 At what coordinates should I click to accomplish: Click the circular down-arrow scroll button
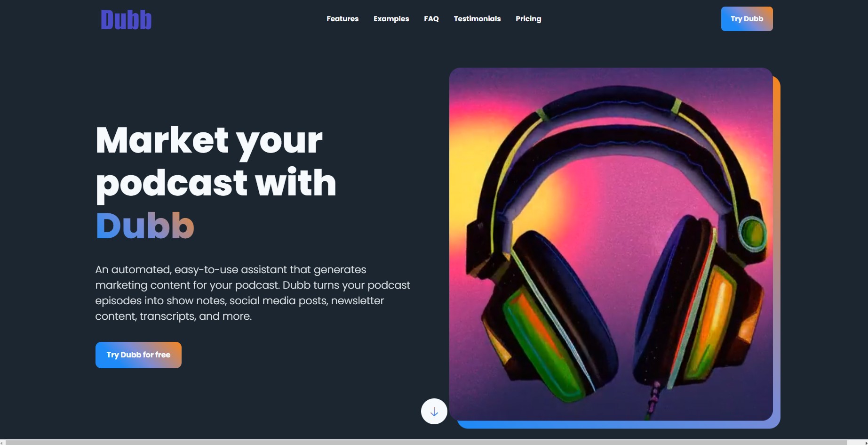(x=434, y=411)
